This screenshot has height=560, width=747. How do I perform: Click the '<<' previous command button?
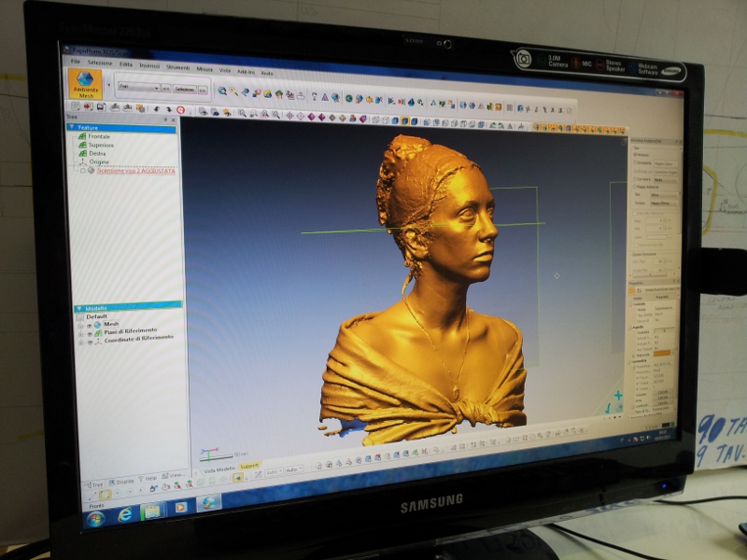(x=166, y=88)
